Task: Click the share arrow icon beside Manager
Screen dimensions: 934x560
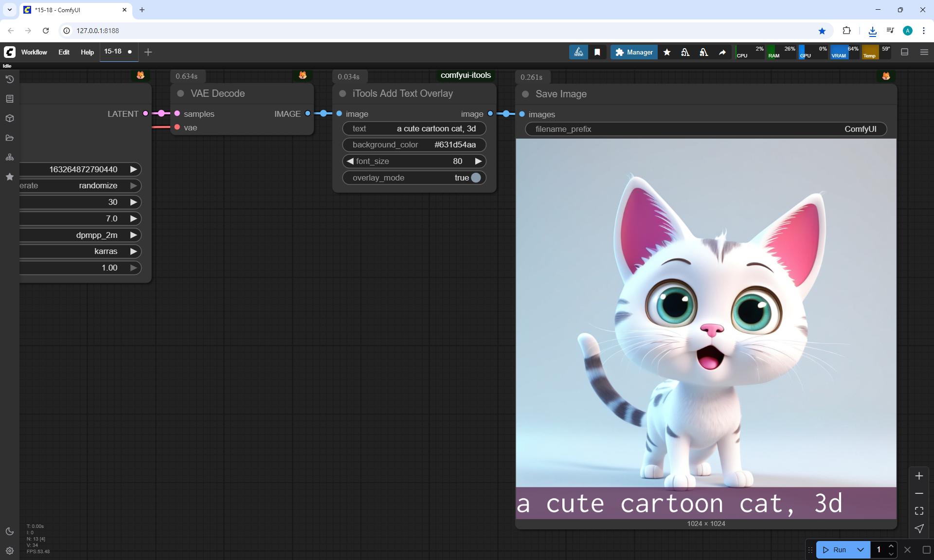Action: click(x=722, y=52)
